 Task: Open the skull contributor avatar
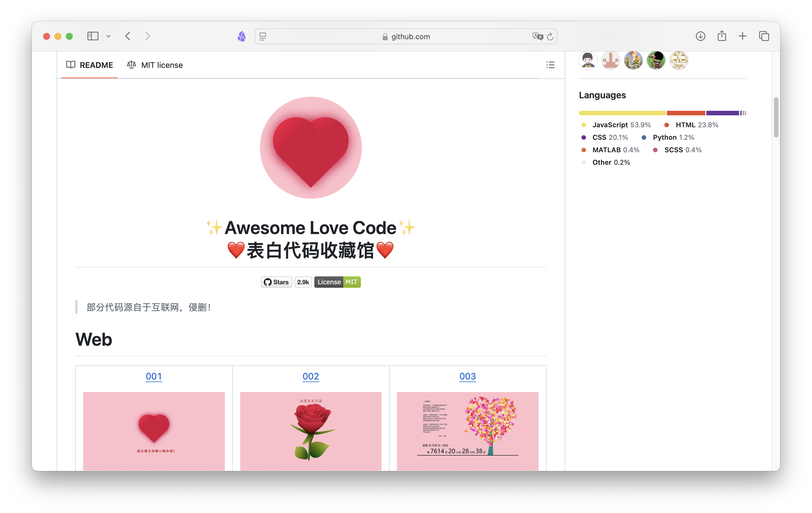tap(679, 61)
